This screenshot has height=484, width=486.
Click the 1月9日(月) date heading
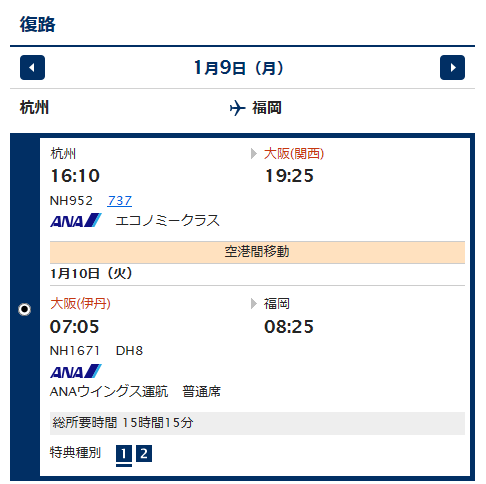239,68
